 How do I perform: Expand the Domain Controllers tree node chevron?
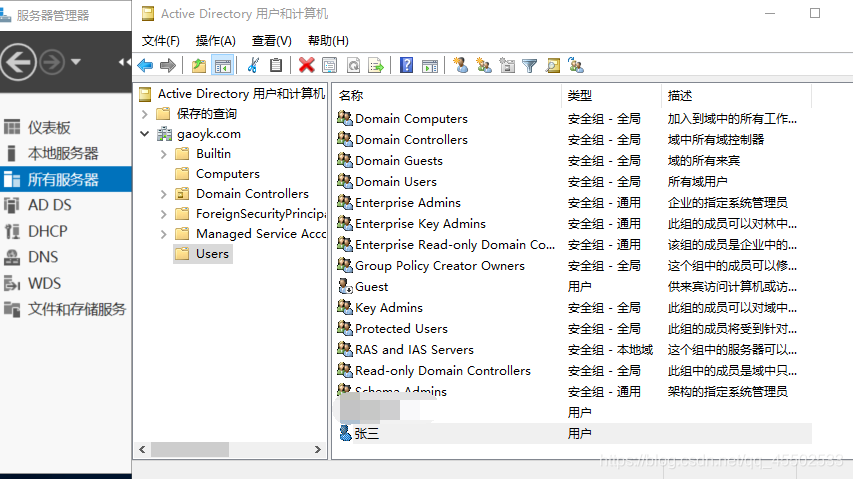164,194
